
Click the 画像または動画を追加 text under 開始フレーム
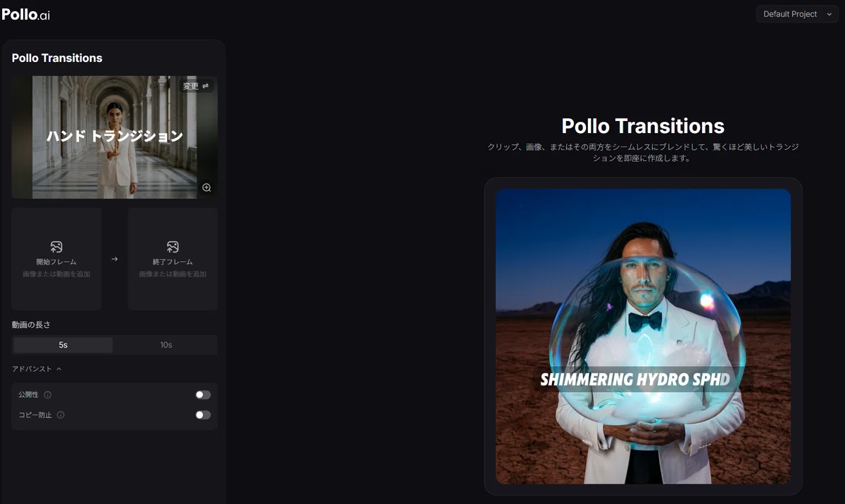click(56, 274)
